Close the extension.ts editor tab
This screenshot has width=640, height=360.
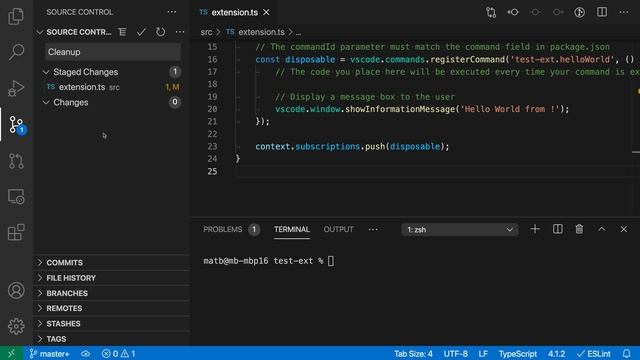[x=266, y=12]
